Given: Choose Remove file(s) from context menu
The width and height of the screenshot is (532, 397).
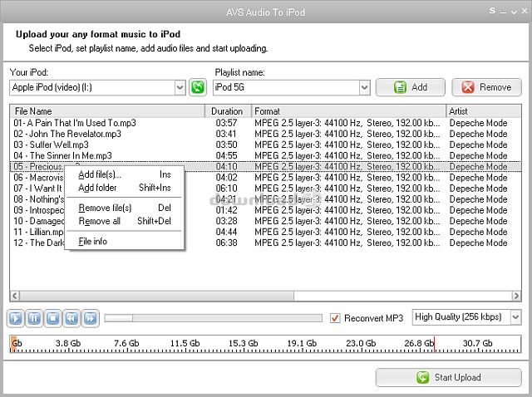Looking at the screenshot, I should [125, 208].
